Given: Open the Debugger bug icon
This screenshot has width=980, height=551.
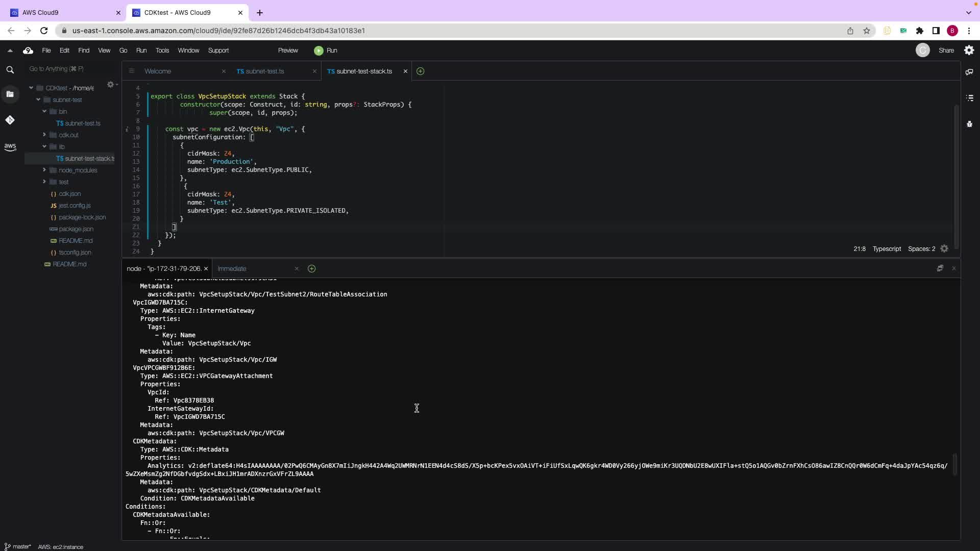Looking at the screenshot, I should click(969, 124).
